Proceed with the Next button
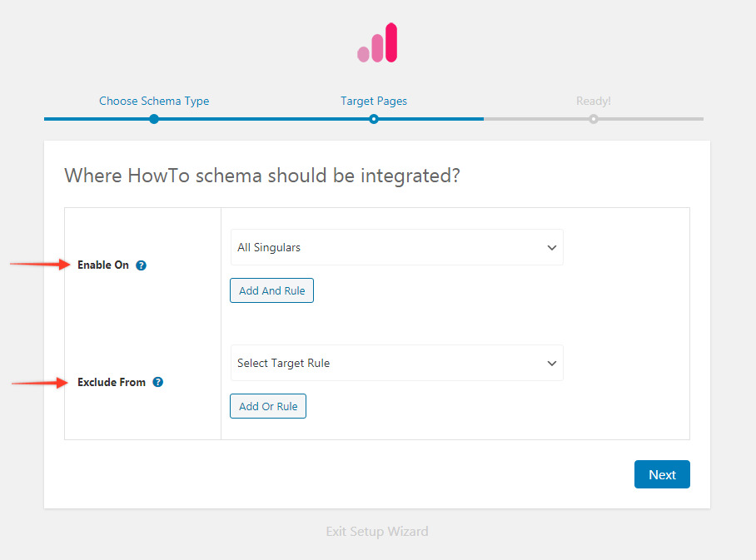Viewport: 756px width, 560px height. (x=662, y=474)
